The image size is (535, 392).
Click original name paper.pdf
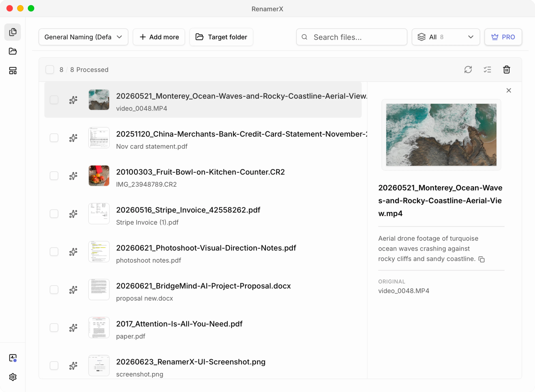point(131,336)
